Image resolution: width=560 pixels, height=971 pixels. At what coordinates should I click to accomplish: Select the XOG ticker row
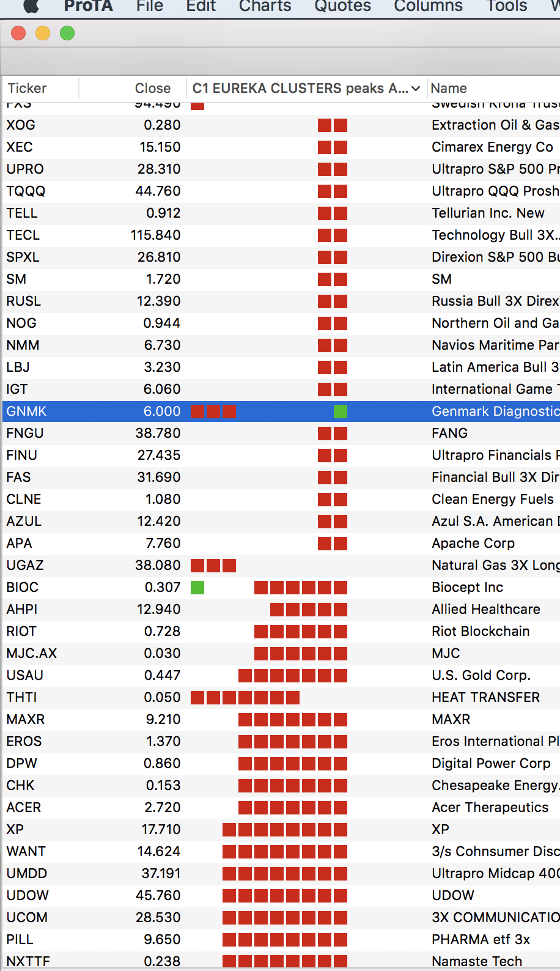(x=281, y=125)
